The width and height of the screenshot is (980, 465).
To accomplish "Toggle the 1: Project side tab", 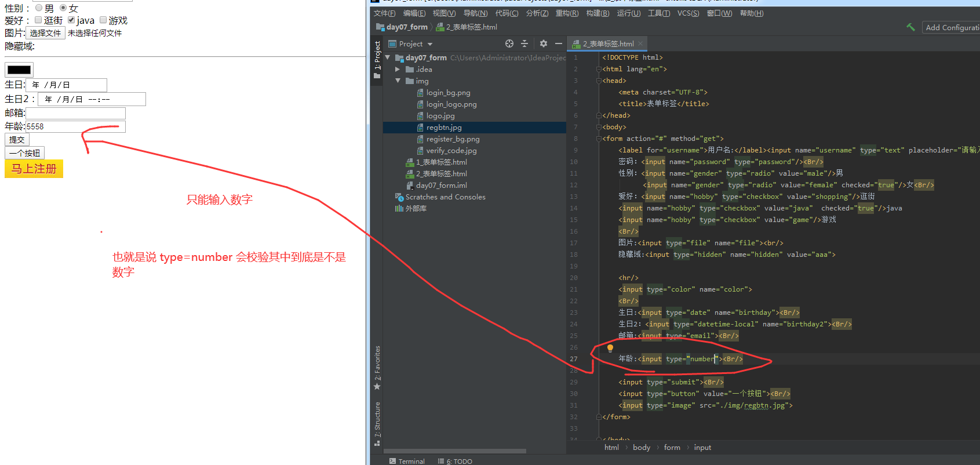I will coord(377,60).
